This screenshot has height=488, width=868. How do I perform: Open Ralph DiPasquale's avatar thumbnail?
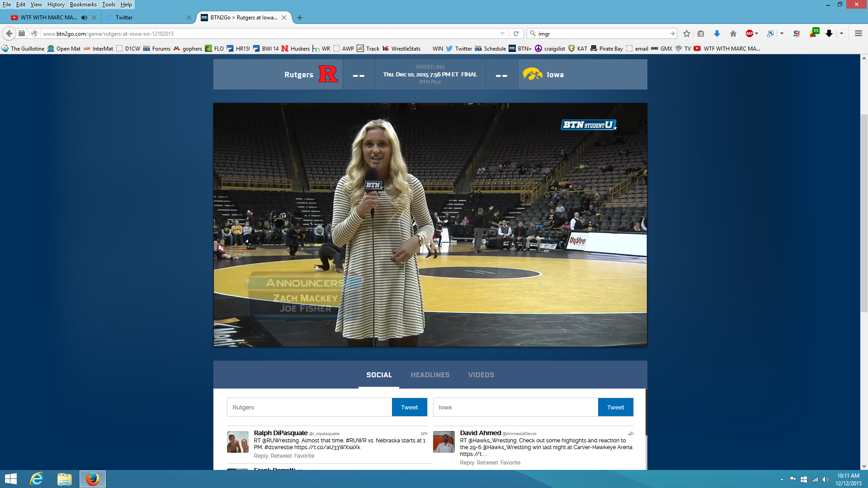tap(237, 441)
